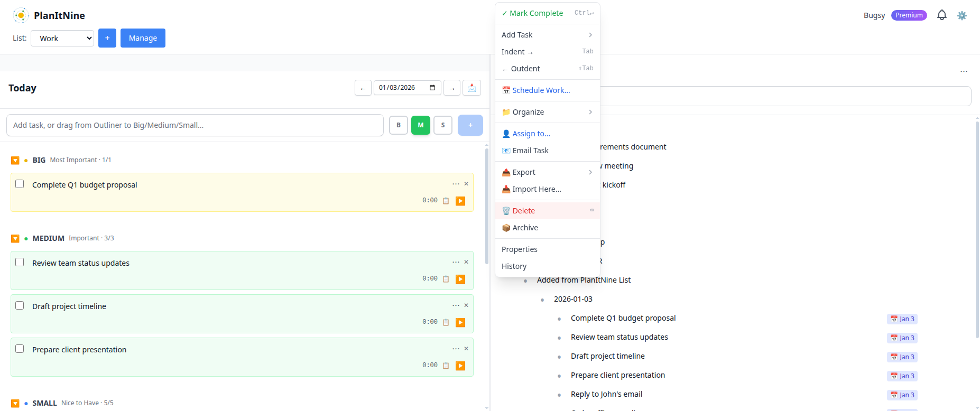
Task: Open settings via the gear icon
Action: click(961, 16)
